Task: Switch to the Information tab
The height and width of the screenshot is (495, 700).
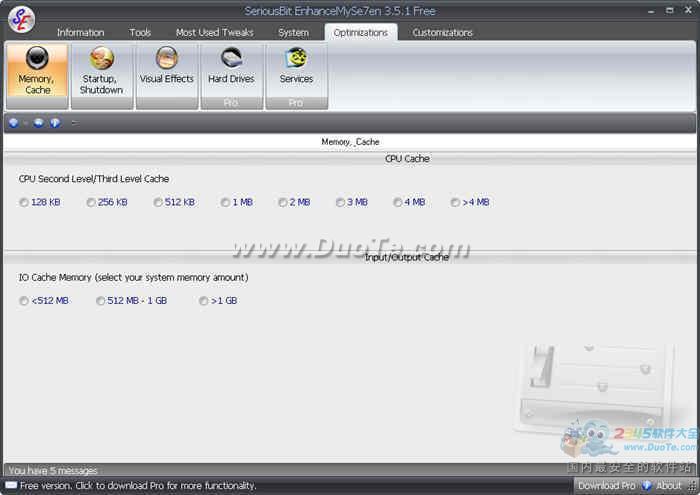Action: pyautogui.click(x=80, y=33)
